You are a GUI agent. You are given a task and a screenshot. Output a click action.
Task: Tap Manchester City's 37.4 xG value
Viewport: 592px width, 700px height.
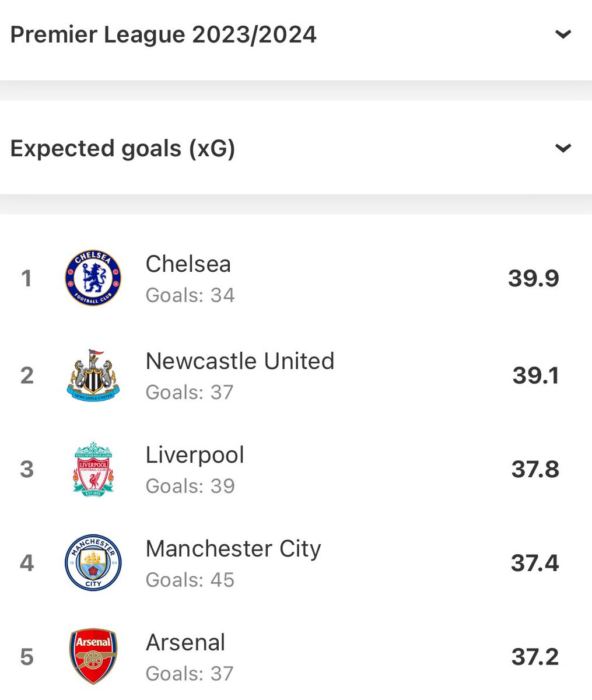535,563
